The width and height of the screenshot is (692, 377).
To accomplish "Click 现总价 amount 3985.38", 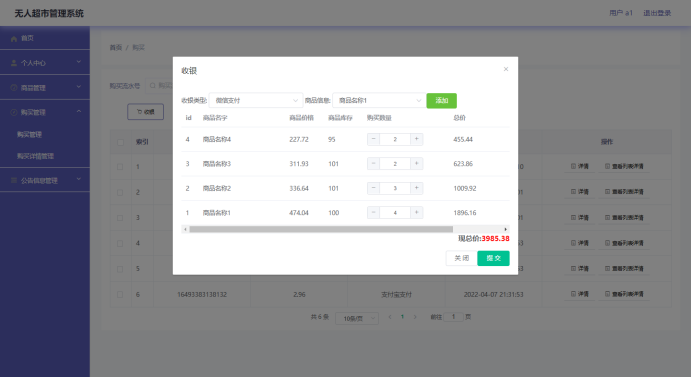I will [x=495, y=238].
